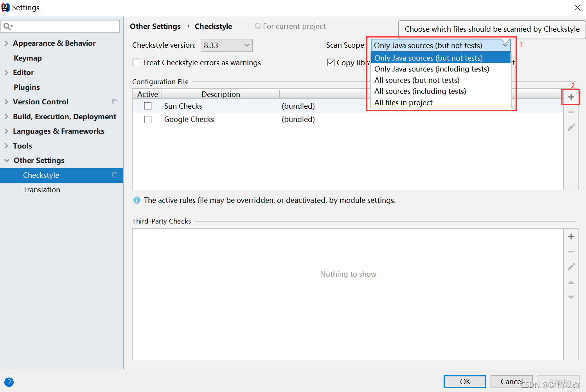586x392 pixels.
Task: Expand the Tools settings node
Action: click(6, 146)
